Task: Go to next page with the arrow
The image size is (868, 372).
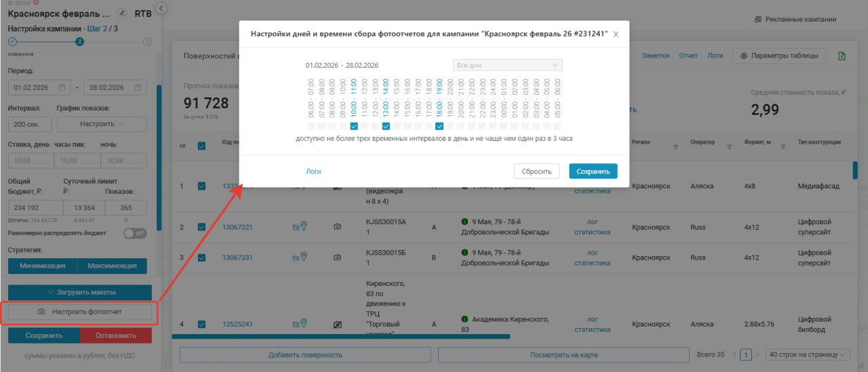Action: point(757,354)
